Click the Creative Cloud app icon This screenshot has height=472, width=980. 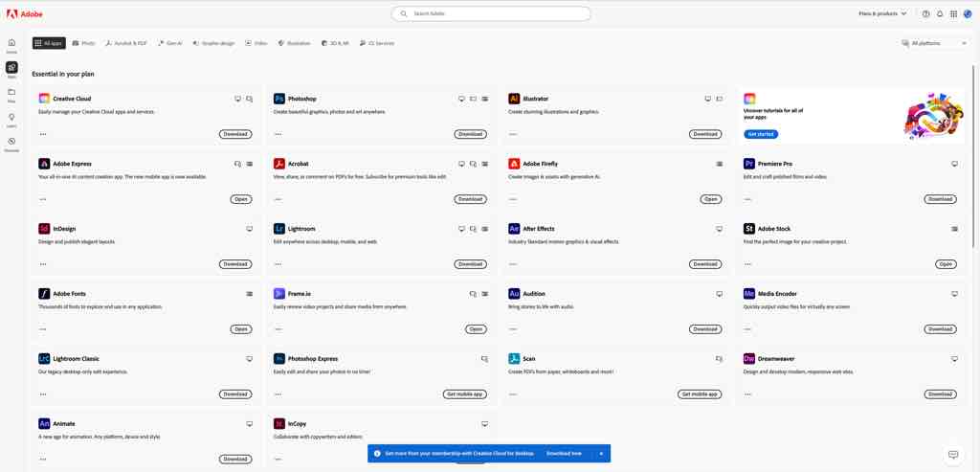[x=44, y=99]
